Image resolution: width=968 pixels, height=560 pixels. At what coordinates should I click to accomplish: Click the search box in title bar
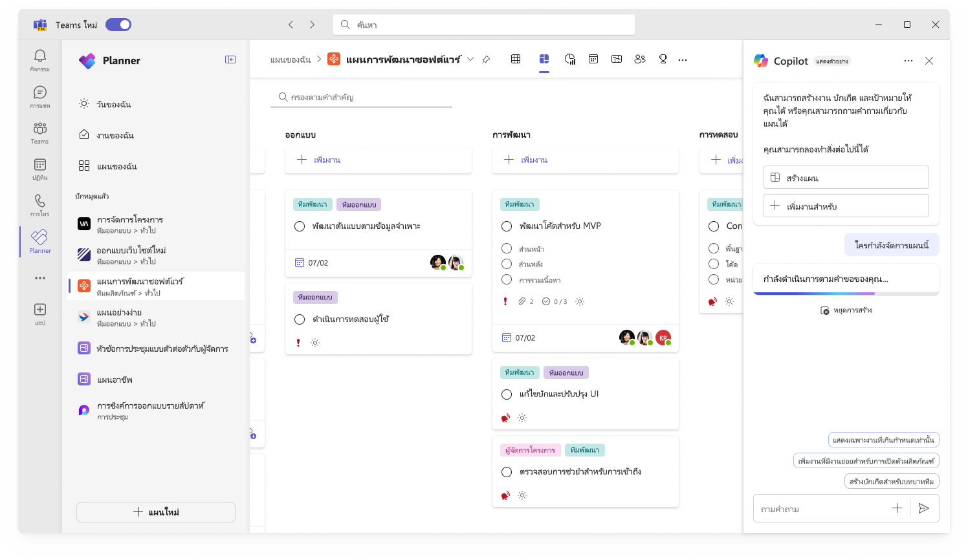[x=484, y=25]
